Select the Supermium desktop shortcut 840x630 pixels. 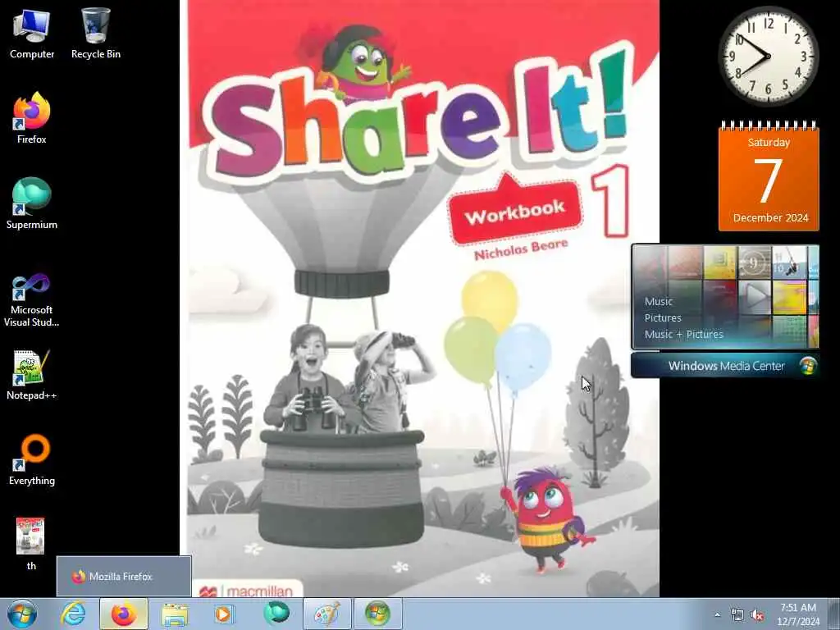pos(32,203)
